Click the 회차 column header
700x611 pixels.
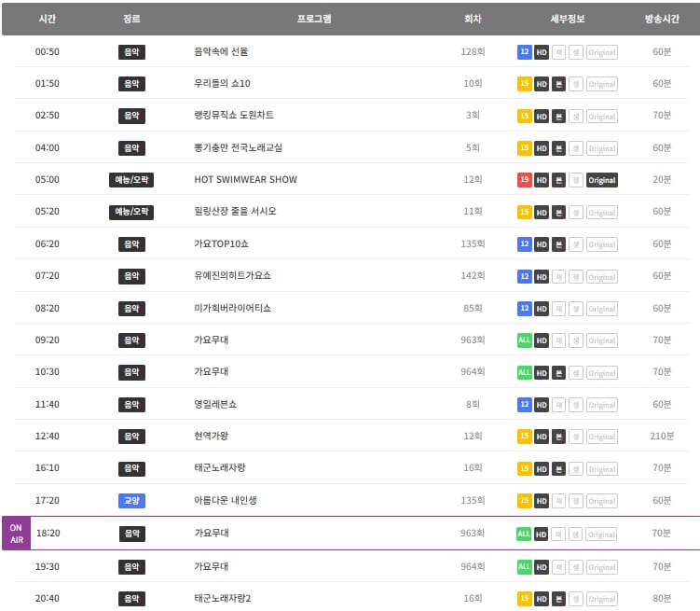coord(473,19)
